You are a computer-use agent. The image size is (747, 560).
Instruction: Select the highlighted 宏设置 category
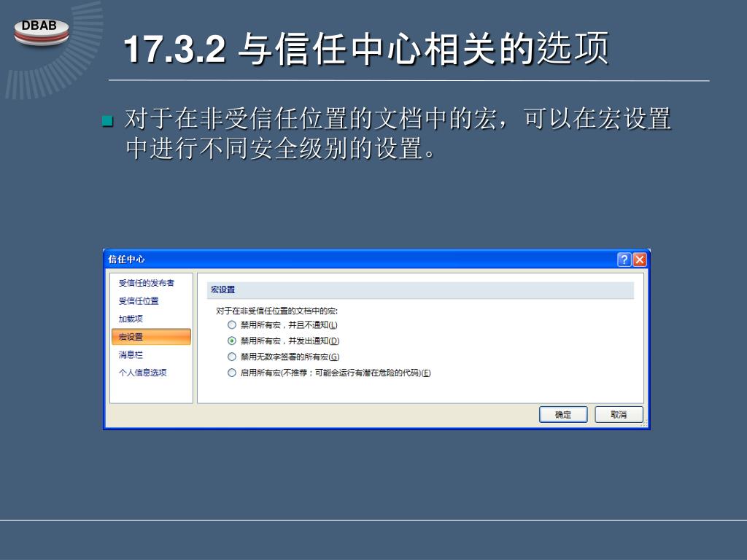[x=151, y=337]
